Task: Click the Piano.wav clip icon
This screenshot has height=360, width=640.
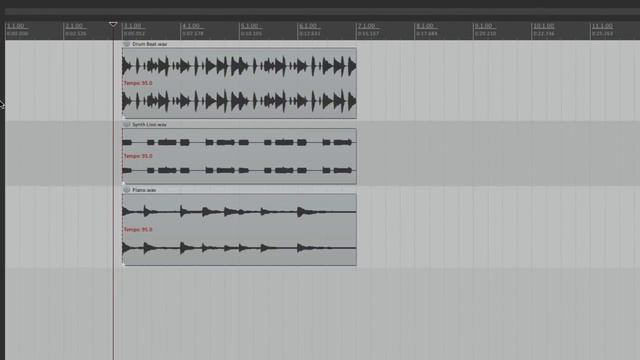Action: click(126, 190)
